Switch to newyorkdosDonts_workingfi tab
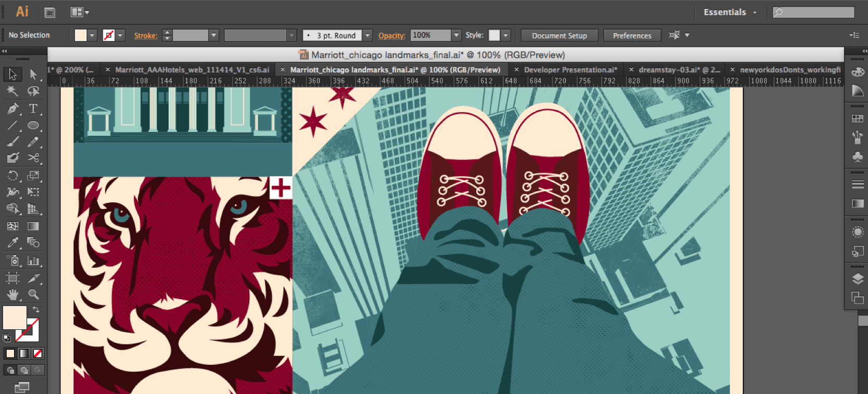This screenshot has height=394, width=868. [790, 70]
